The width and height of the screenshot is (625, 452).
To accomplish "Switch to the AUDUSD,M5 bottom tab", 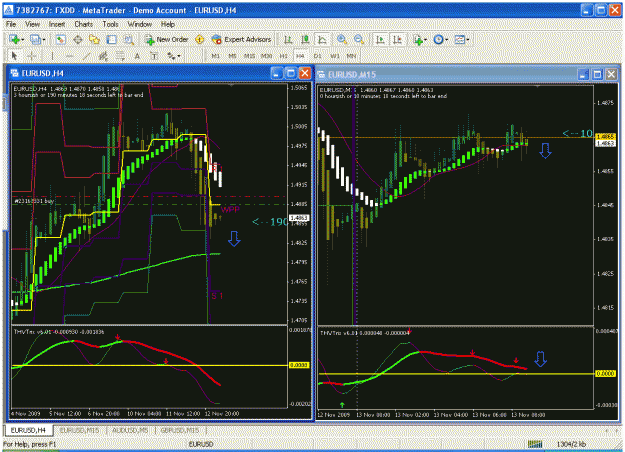I will coord(130,430).
